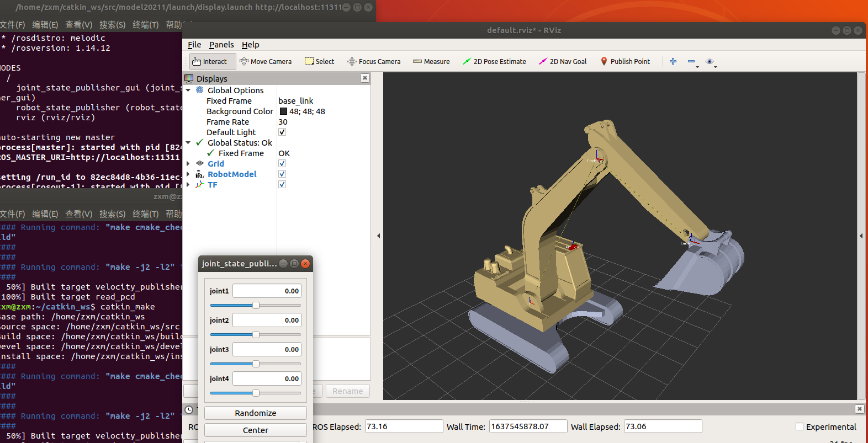Minimize the joint_state_publisher window
This screenshot has width=868, height=443.
(283, 264)
